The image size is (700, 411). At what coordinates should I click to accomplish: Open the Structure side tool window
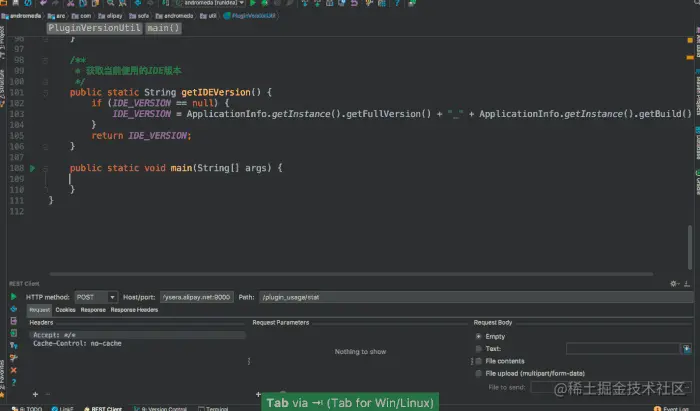(2, 87)
